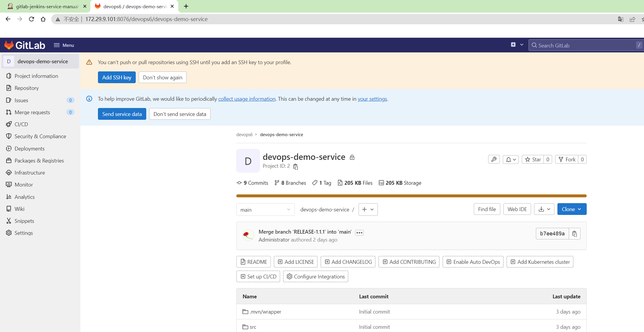This screenshot has height=332, width=644.
Task: Fork the project
Action: (567, 159)
